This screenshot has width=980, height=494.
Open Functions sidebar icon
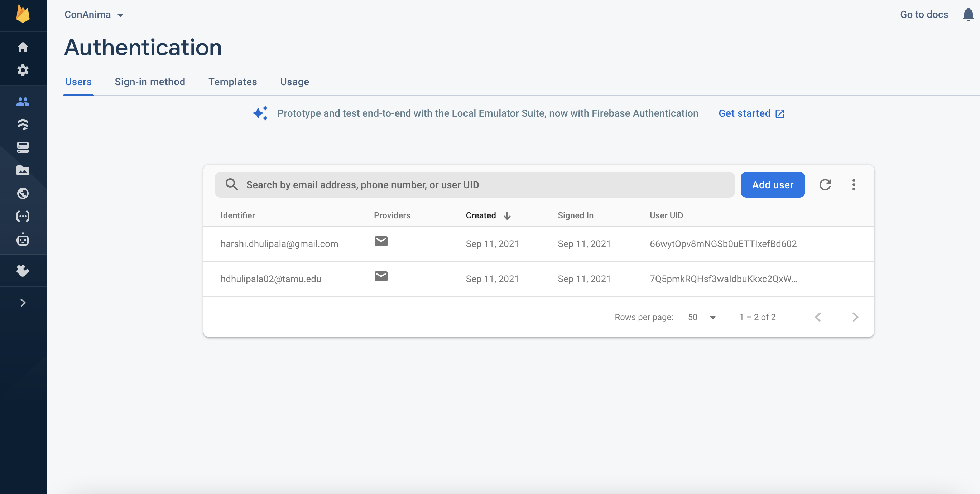pyautogui.click(x=23, y=216)
